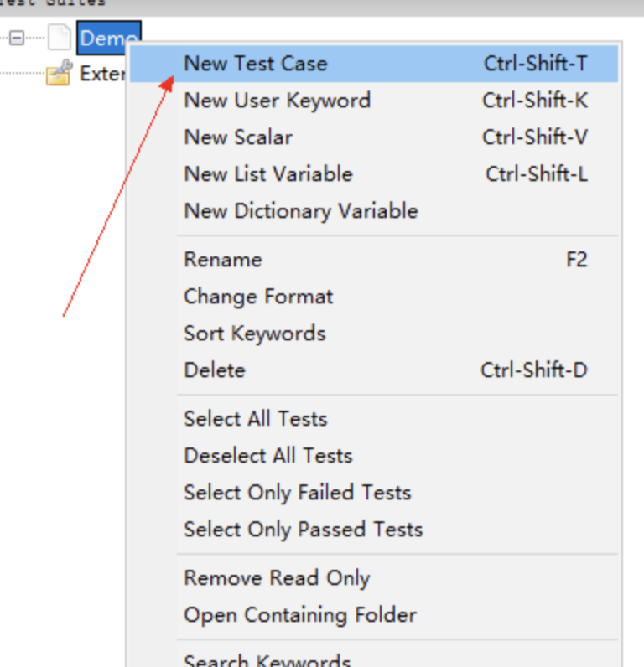Collapse the Demo suite tree node

click(17, 39)
